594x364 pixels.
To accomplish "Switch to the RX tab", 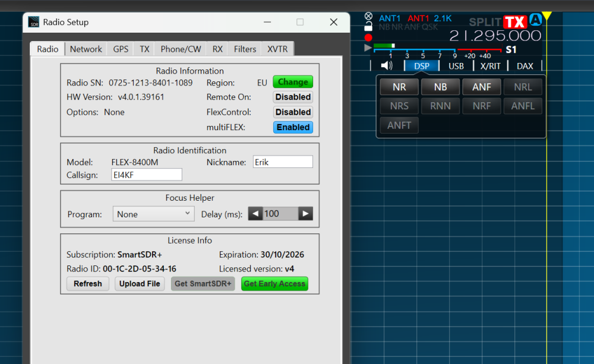I will [217, 49].
